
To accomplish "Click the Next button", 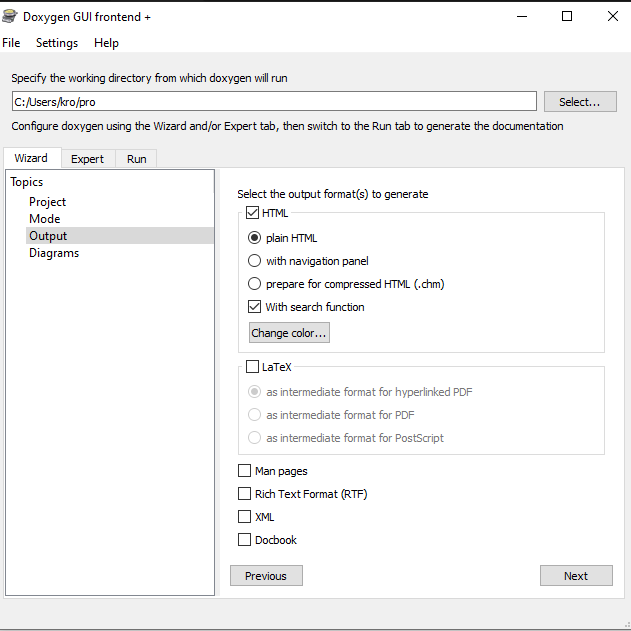I will tap(576, 576).
